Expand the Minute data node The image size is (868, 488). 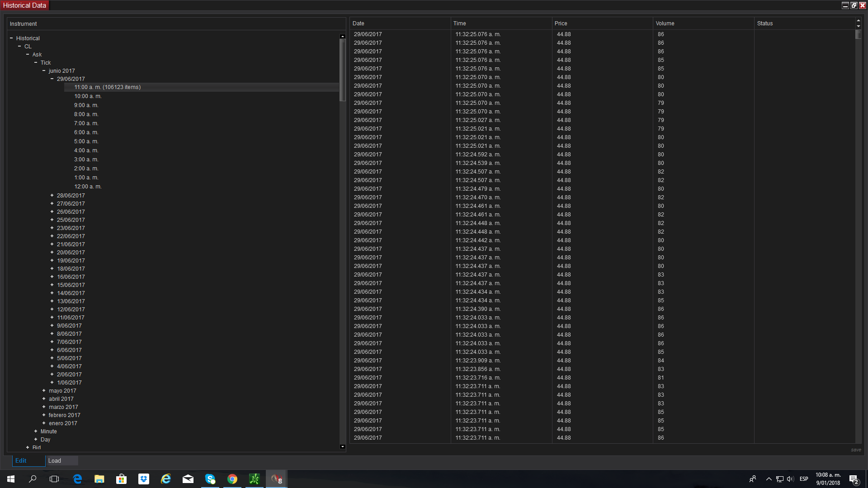pos(36,431)
